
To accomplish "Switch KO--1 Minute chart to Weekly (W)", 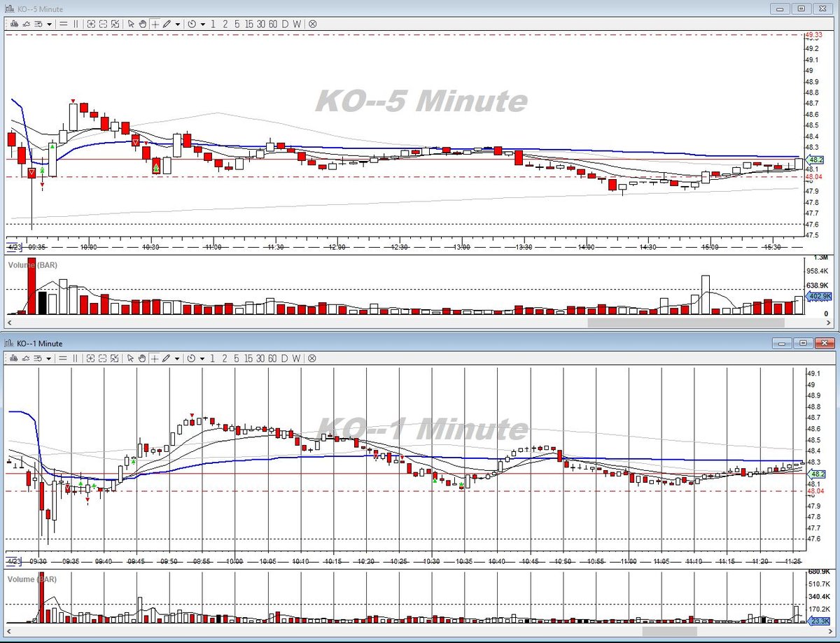I will point(297,358).
